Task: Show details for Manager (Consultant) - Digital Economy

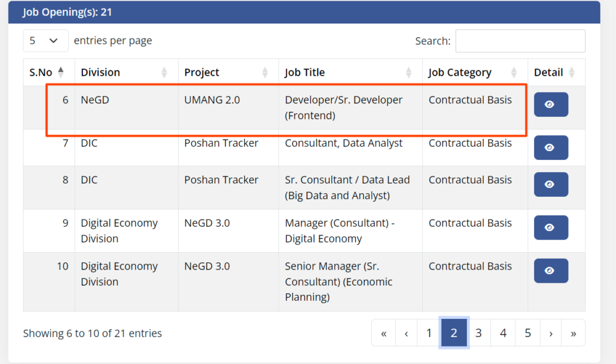Action: [551, 227]
